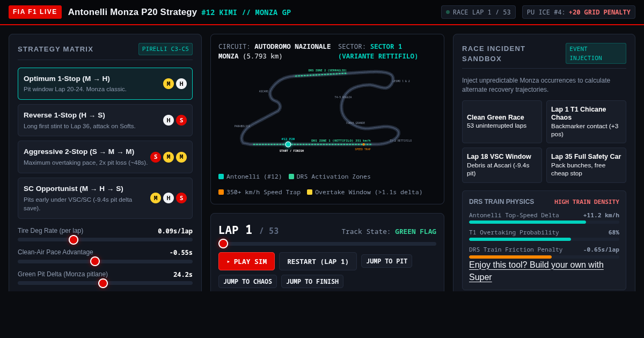The width and height of the screenshot is (644, 338).
Task: Click Jump to Finish button
Action: pyautogui.click(x=312, y=282)
